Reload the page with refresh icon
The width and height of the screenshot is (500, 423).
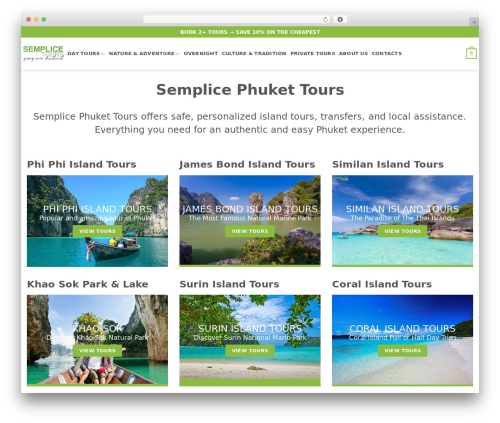click(325, 19)
